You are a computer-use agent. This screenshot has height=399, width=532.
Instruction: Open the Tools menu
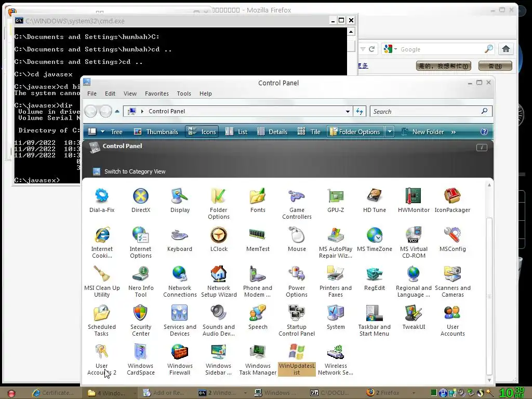point(184,94)
